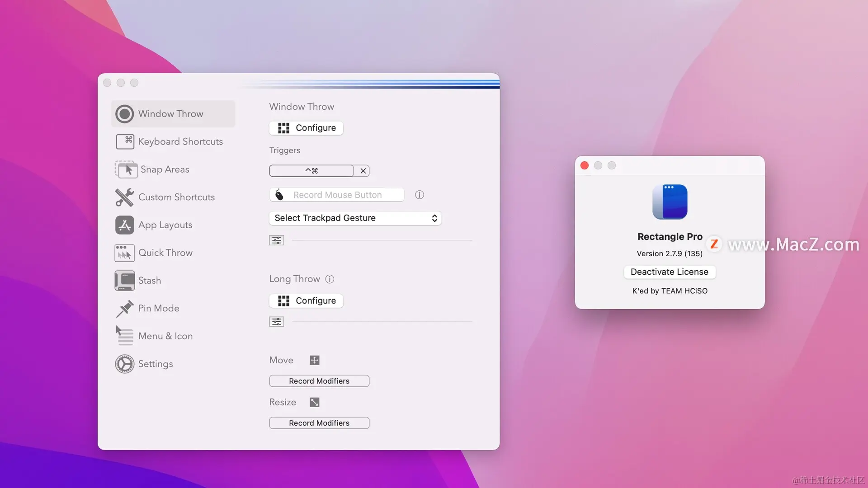Open the Stash section icon
The width and height of the screenshot is (868, 488).
click(x=124, y=281)
